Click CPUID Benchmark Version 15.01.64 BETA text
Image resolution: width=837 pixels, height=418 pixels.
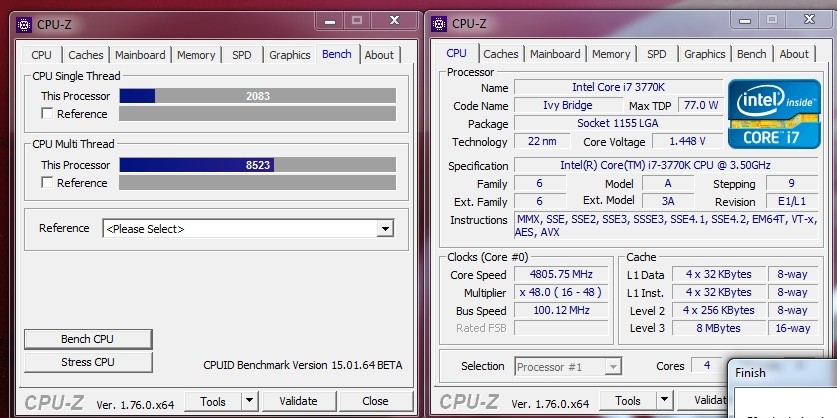coord(303,365)
